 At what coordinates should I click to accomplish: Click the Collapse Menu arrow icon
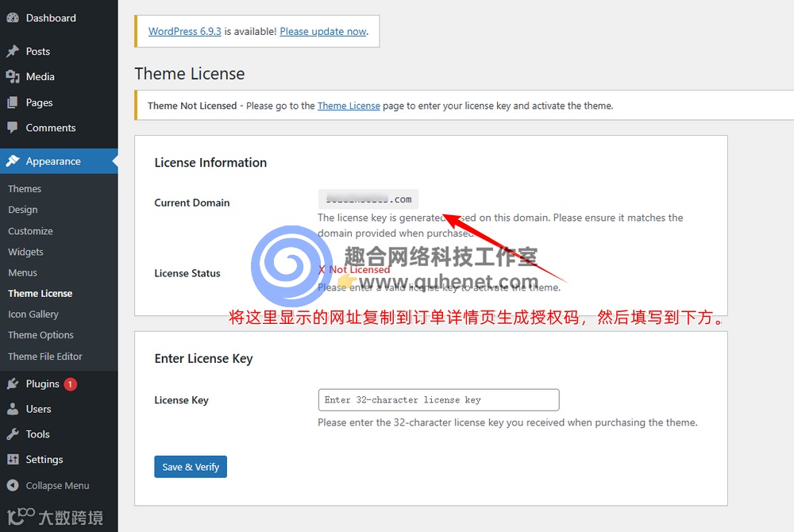(x=13, y=485)
